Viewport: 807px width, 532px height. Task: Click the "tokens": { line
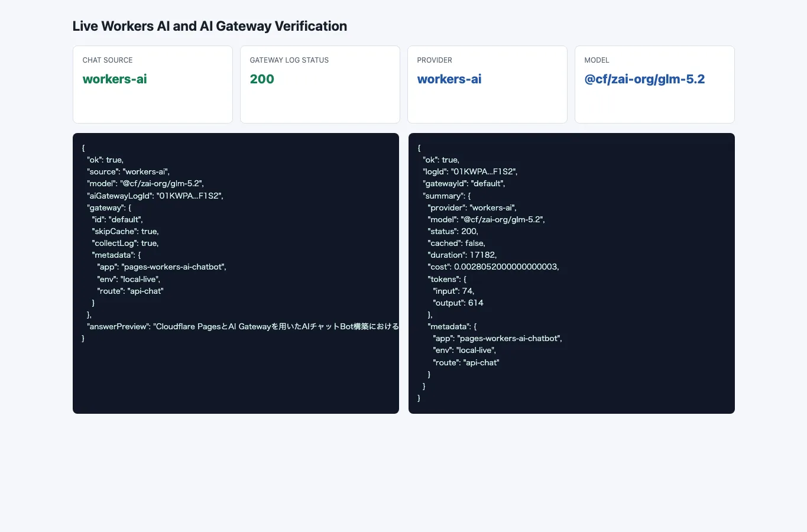point(447,279)
